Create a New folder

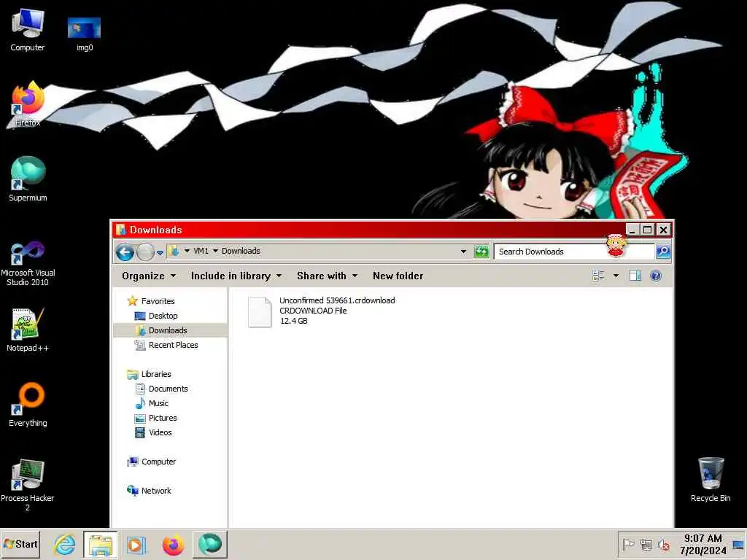[398, 276]
